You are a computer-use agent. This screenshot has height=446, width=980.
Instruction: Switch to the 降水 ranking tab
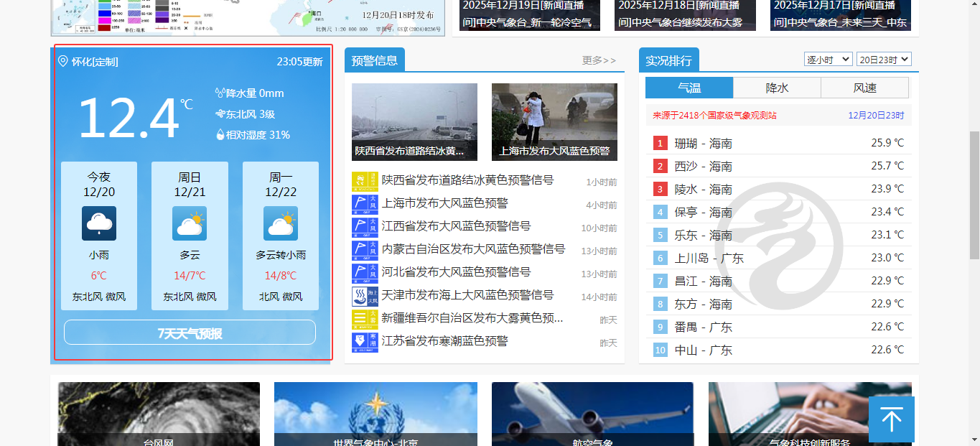click(777, 88)
